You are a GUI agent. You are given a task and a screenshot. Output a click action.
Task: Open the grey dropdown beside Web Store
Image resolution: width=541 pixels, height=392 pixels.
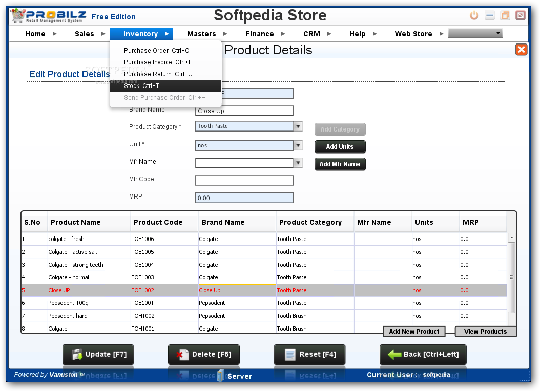475,33
